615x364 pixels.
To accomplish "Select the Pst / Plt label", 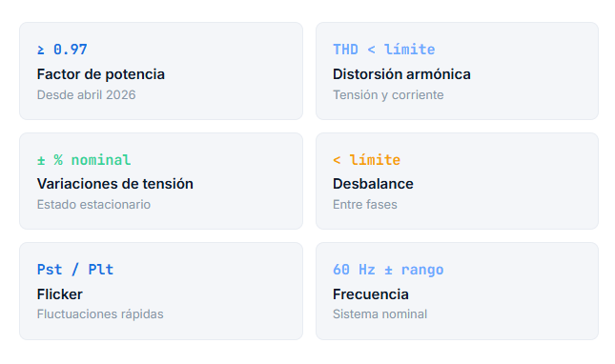I will coord(75,270).
